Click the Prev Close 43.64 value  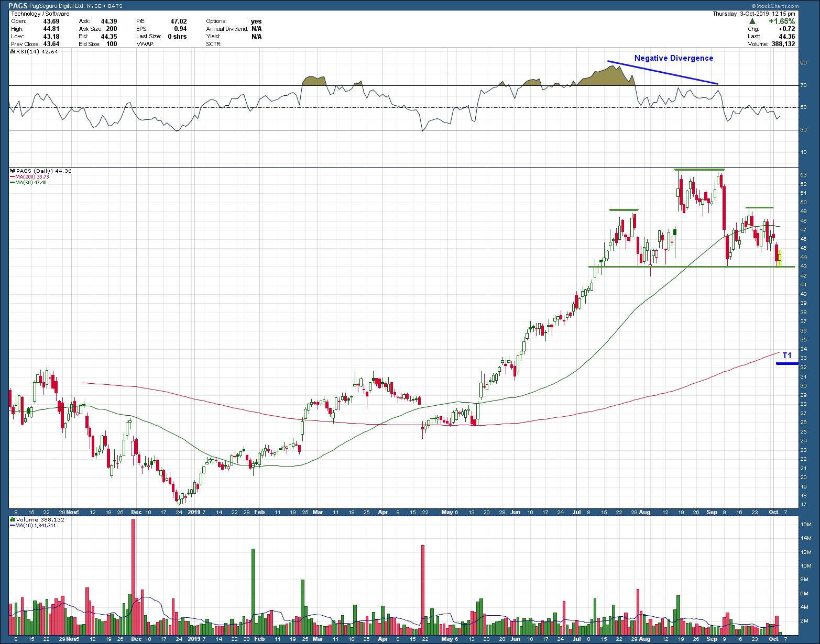51,44
